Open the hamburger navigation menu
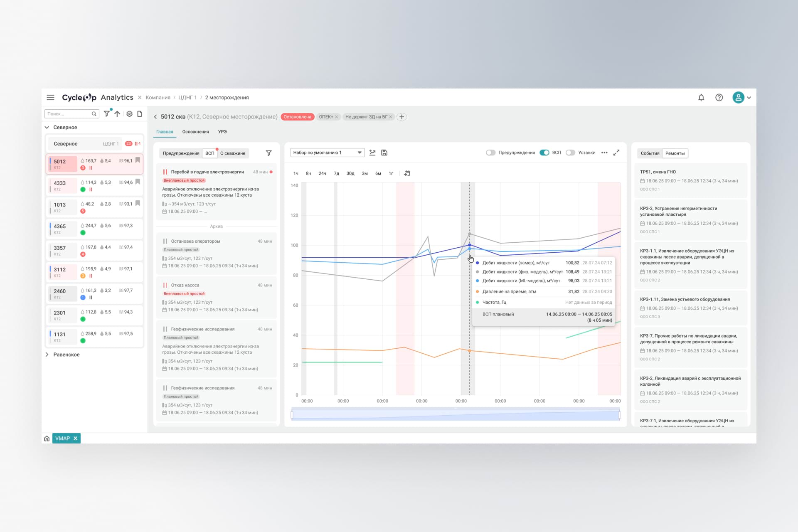The image size is (798, 532). tap(50, 97)
